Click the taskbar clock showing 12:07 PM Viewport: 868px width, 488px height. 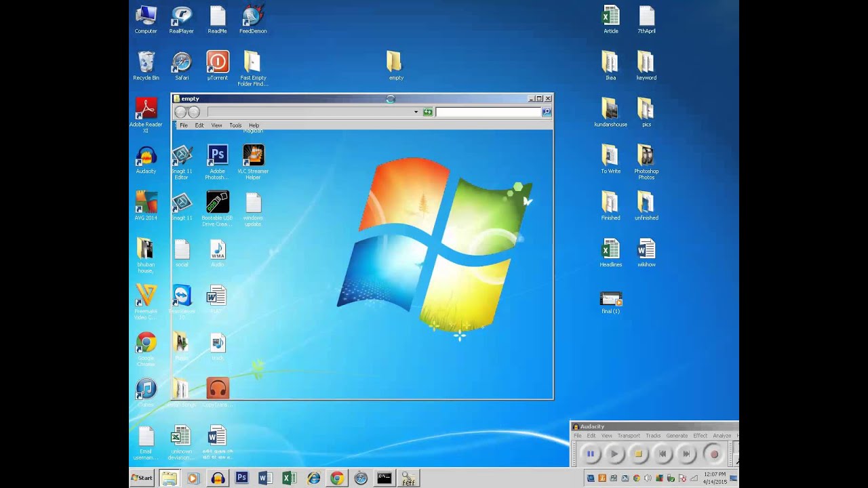point(715,478)
